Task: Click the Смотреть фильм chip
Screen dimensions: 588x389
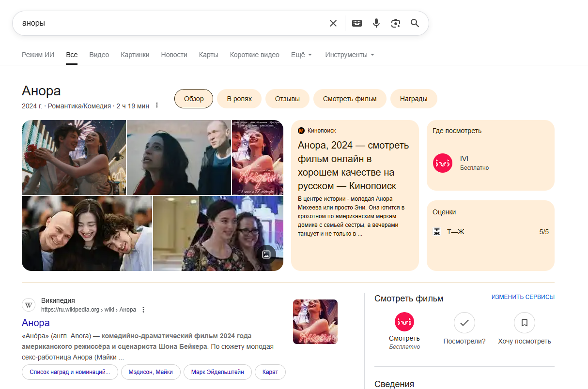Action: point(350,99)
